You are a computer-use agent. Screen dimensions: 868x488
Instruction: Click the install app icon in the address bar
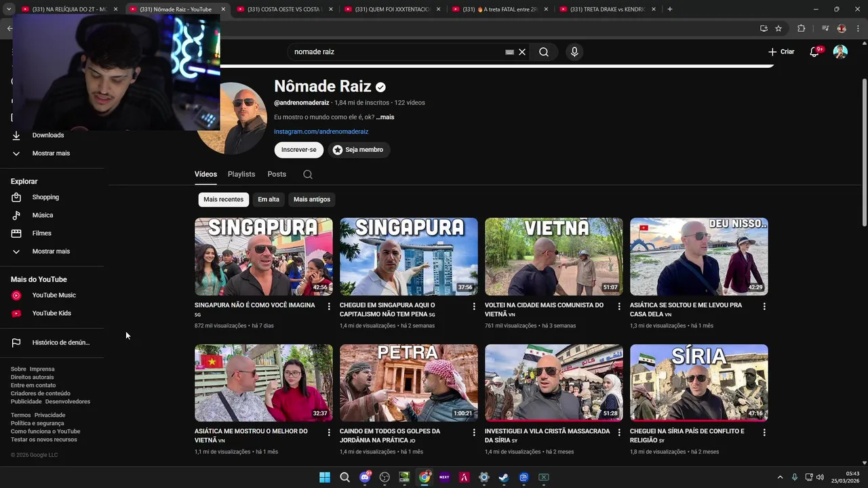(764, 28)
